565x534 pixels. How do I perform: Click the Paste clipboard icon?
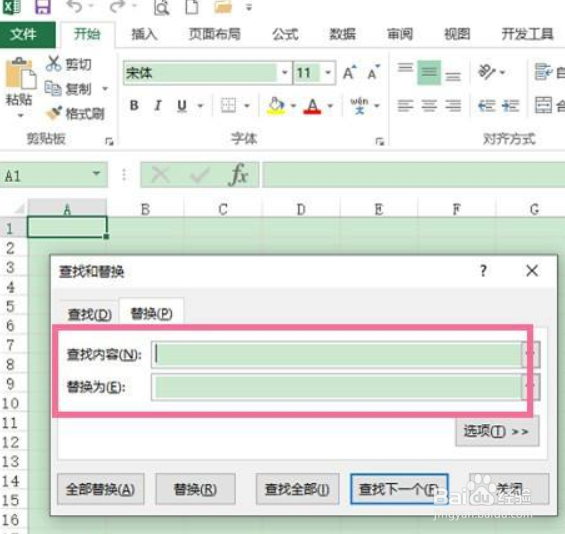tap(20, 74)
